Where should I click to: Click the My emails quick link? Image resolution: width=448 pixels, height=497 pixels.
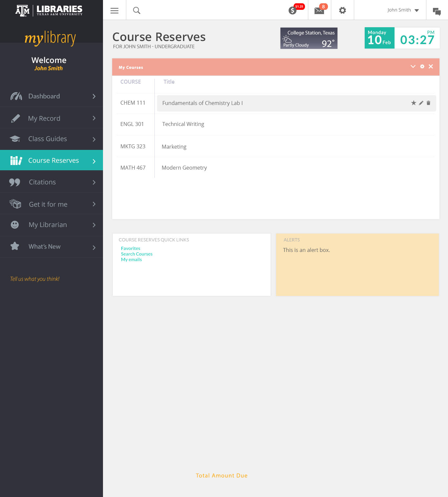pos(132,259)
